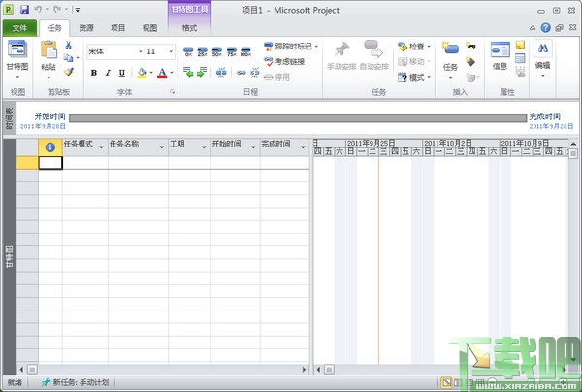Mark task 75% complete icon
The width and height of the screenshot is (582, 392).
point(231,51)
